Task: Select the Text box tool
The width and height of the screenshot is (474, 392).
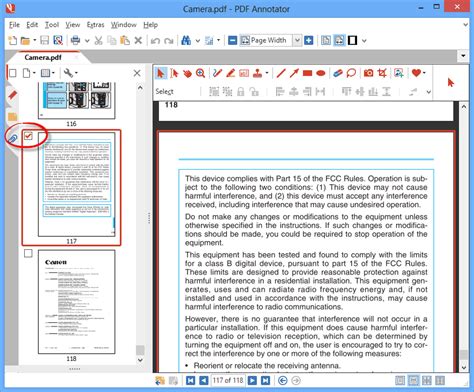Action: 244,73
